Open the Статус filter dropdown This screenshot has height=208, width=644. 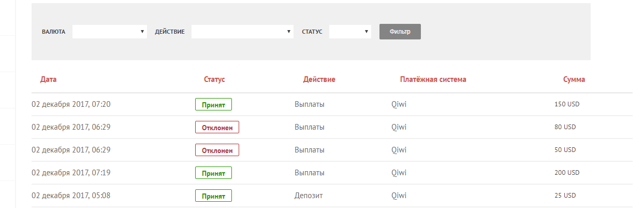[x=350, y=32]
